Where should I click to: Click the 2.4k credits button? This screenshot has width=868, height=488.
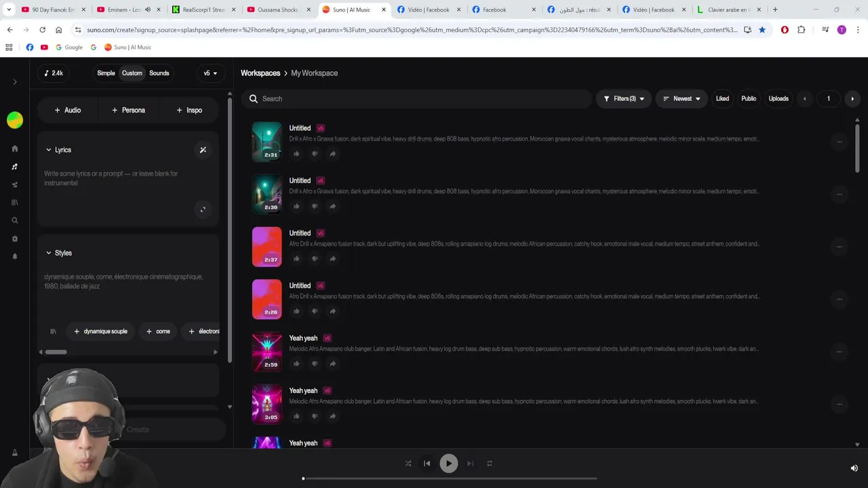click(54, 73)
